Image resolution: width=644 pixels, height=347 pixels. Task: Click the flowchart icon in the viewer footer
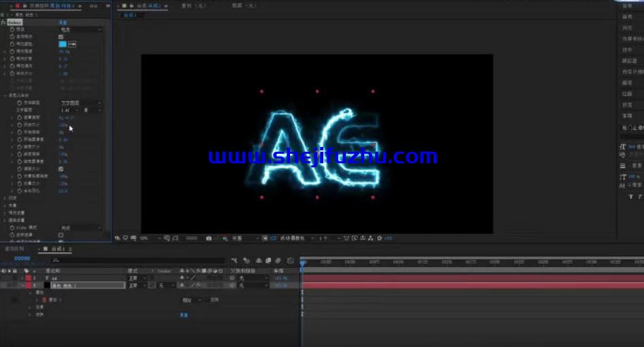pyautogui.click(x=370, y=238)
